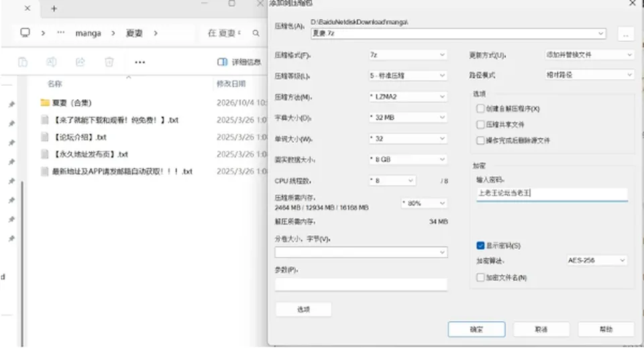The width and height of the screenshot is (644, 348).
Task: Click the password input field
Action: 552,193
